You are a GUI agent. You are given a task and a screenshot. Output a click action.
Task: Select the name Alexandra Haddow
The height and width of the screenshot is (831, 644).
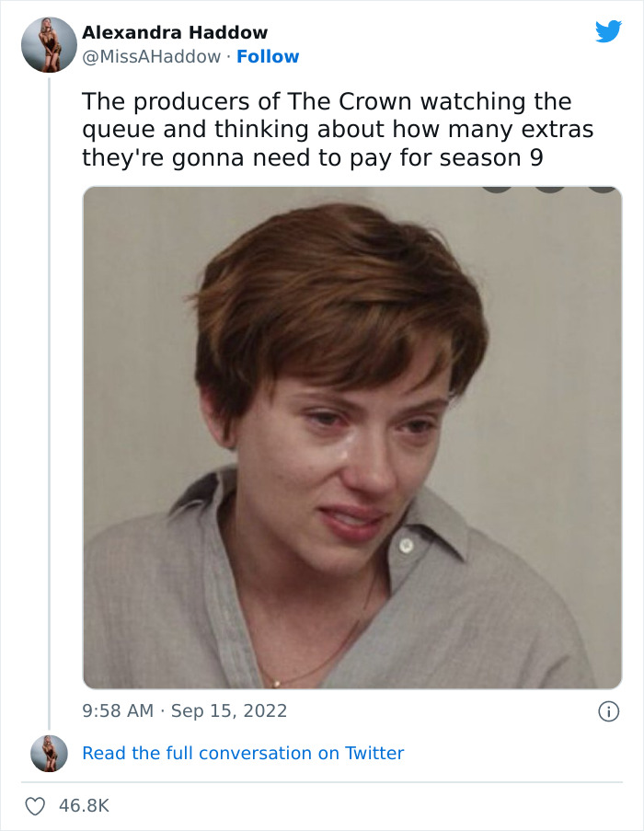pos(175,31)
